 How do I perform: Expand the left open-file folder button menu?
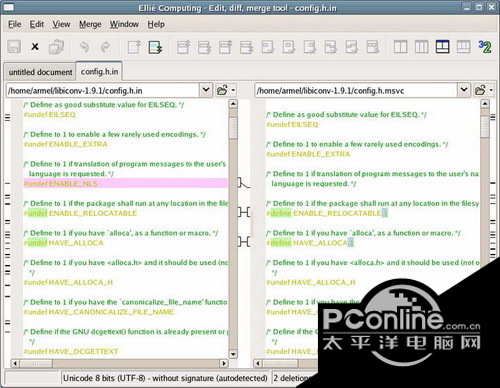233,90
